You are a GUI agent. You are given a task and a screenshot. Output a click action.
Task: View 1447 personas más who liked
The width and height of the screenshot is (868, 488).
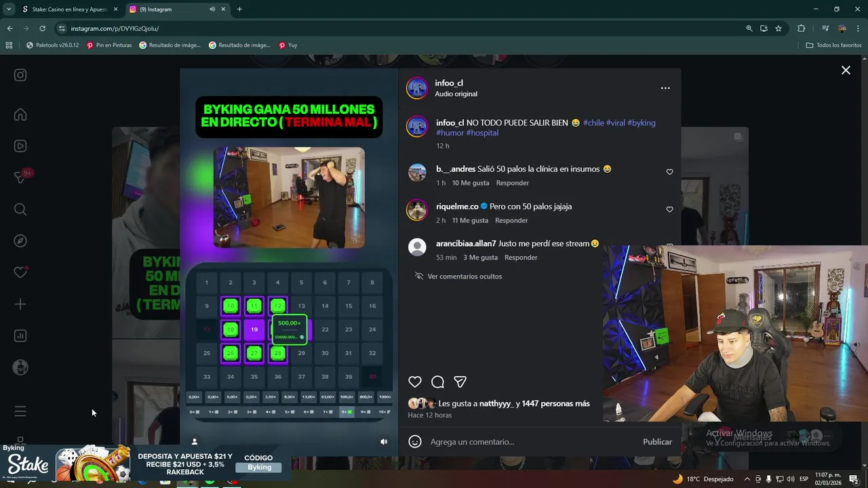point(555,403)
